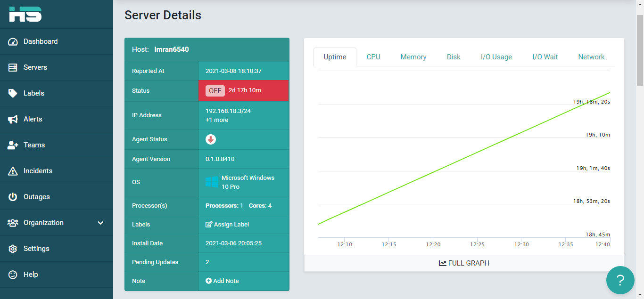Screen dimensions: 644x299
Task: Click the Organization group icon
Action: pos(13,223)
